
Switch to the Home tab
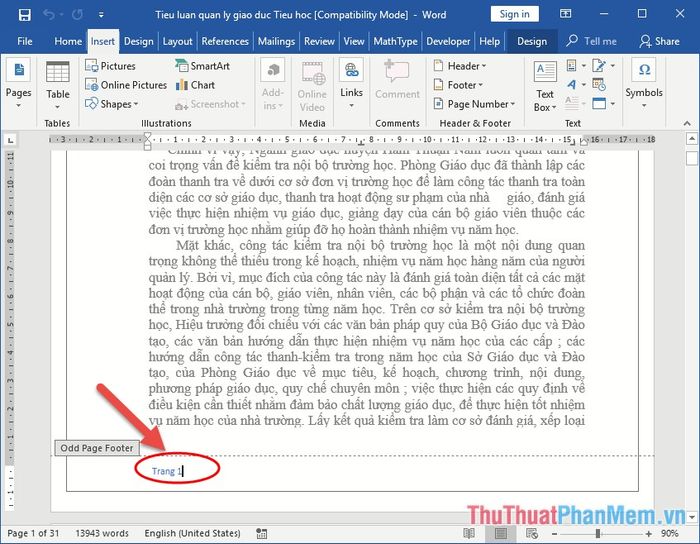(x=68, y=42)
